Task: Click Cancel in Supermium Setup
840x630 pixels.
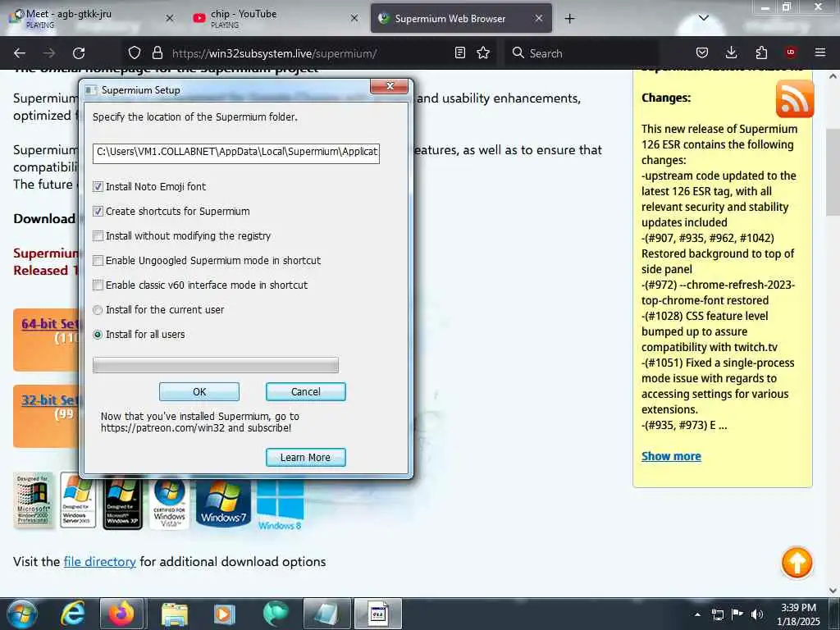Action: point(306,391)
